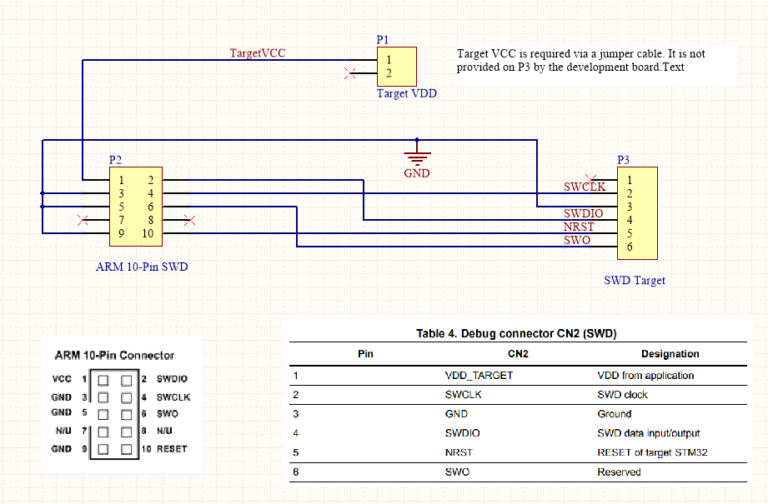Click the no-connect marker on P2 pin 8
This screenshot has width=768, height=504.
click(190, 220)
